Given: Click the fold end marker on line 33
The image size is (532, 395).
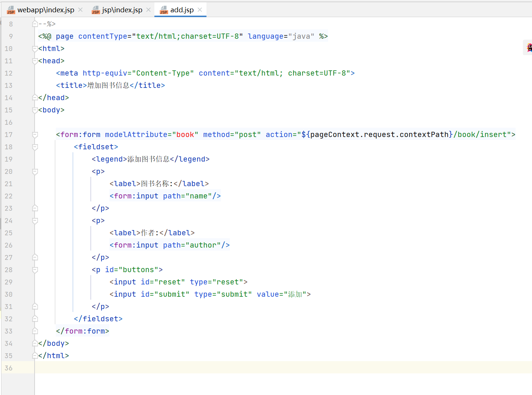Looking at the screenshot, I should click(35, 331).
